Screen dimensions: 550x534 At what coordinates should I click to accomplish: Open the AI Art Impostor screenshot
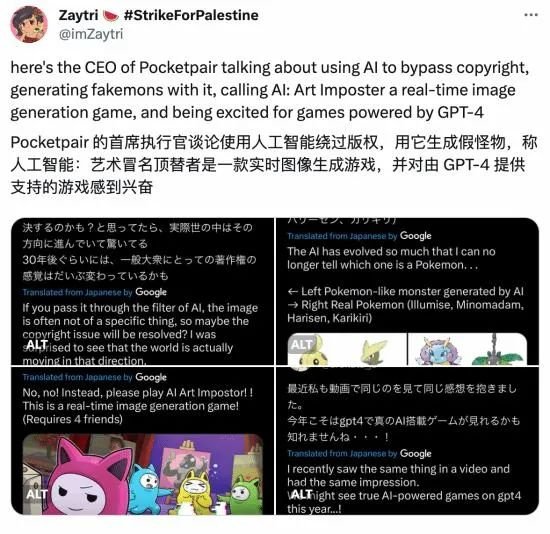[142, 441]
